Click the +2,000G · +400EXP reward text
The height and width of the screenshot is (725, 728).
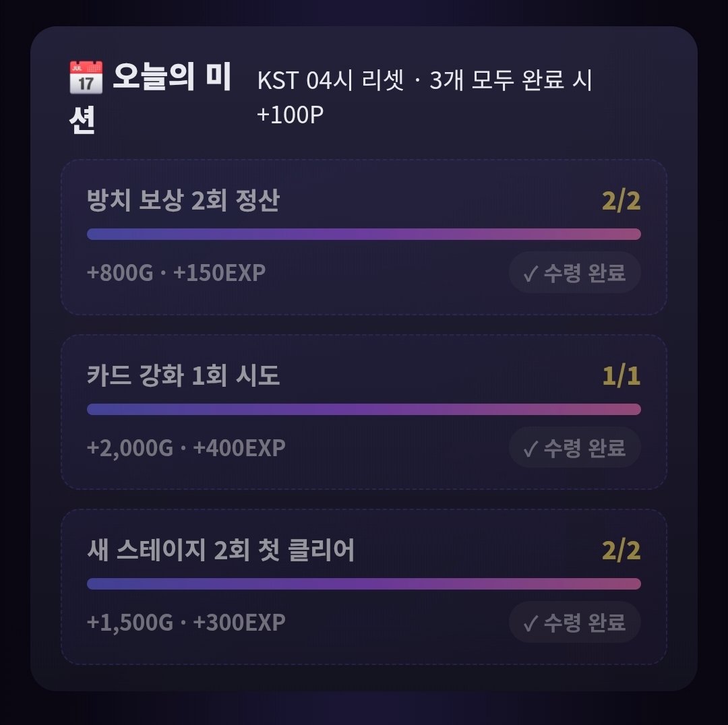[186, 448]
